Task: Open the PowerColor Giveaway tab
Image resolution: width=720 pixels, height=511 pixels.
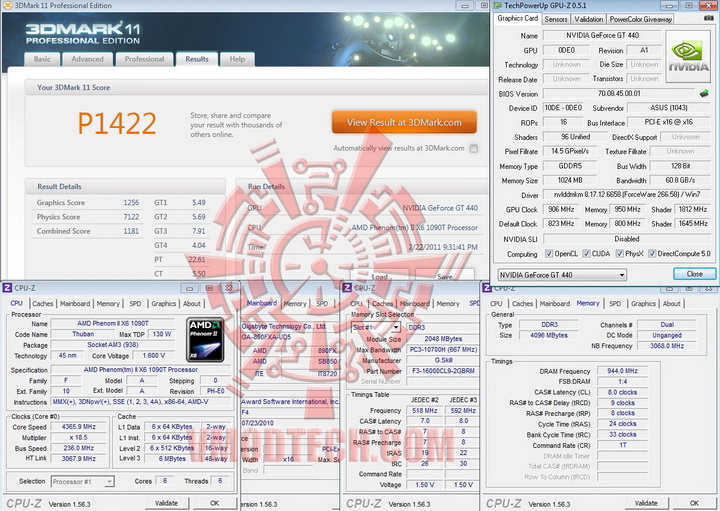Action: 641,19
